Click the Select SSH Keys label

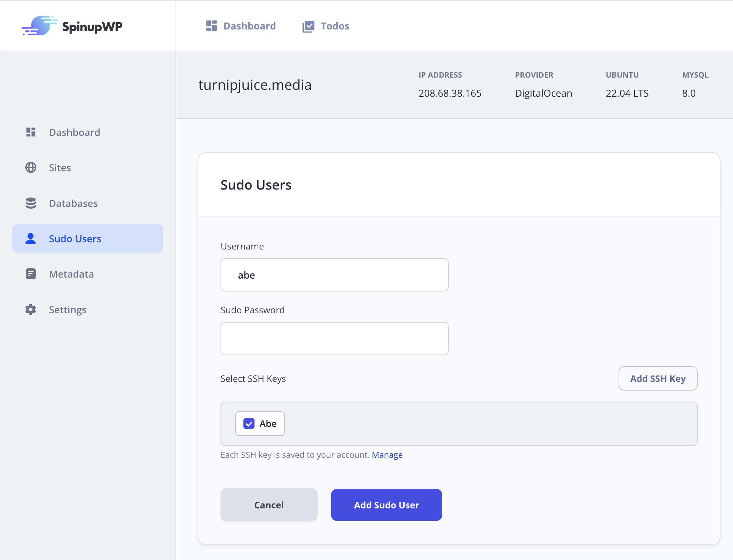(x=253, y=379)
